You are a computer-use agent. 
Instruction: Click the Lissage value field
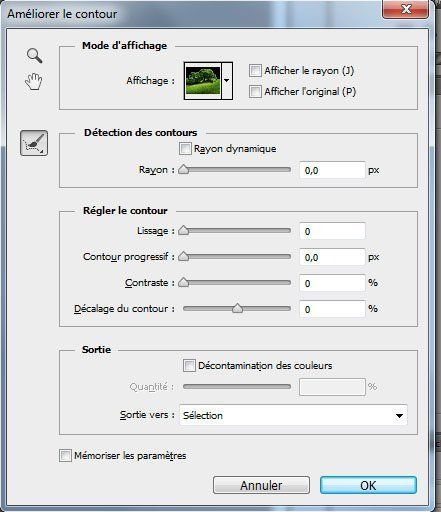tap(332, 231)
